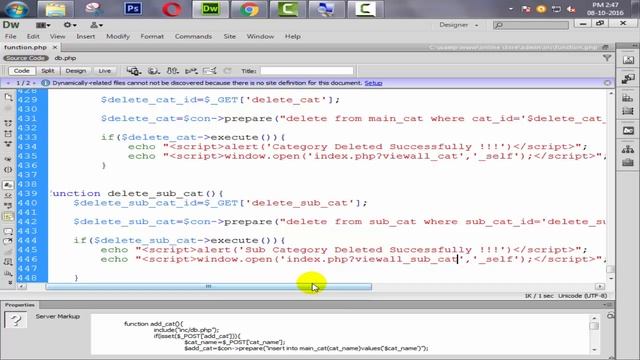Show Source Code of the document

[26, 58]
